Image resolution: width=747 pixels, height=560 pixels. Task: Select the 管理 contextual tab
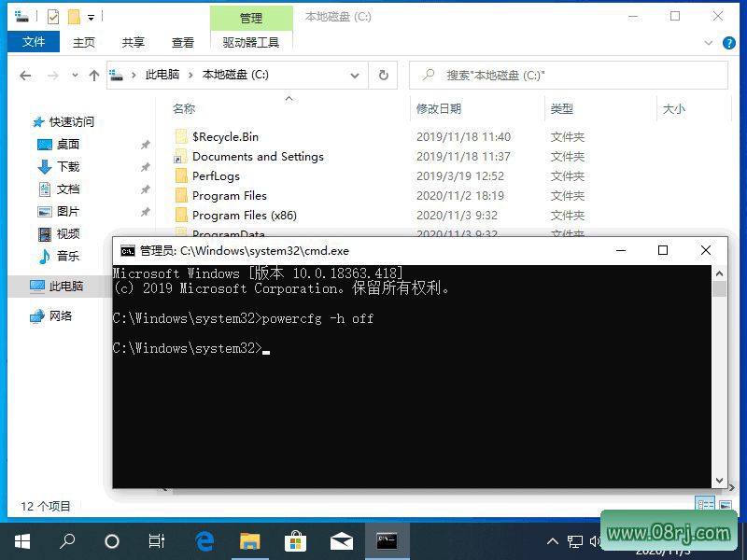[x=251, y=18]
